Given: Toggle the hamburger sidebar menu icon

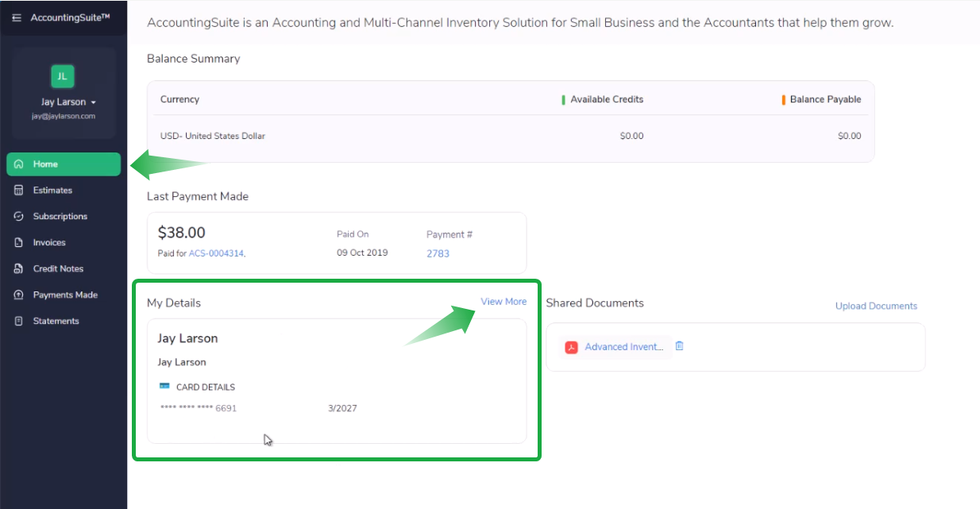Looking at the screenshot, I should (17, 17).
